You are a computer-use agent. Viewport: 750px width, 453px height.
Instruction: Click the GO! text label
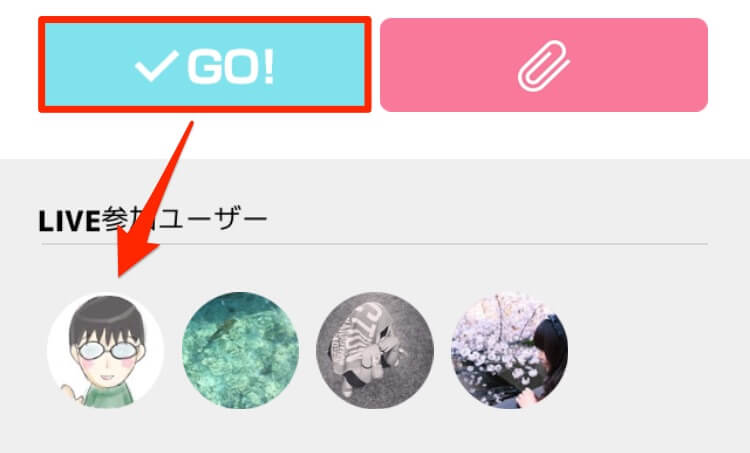(231, 66)
